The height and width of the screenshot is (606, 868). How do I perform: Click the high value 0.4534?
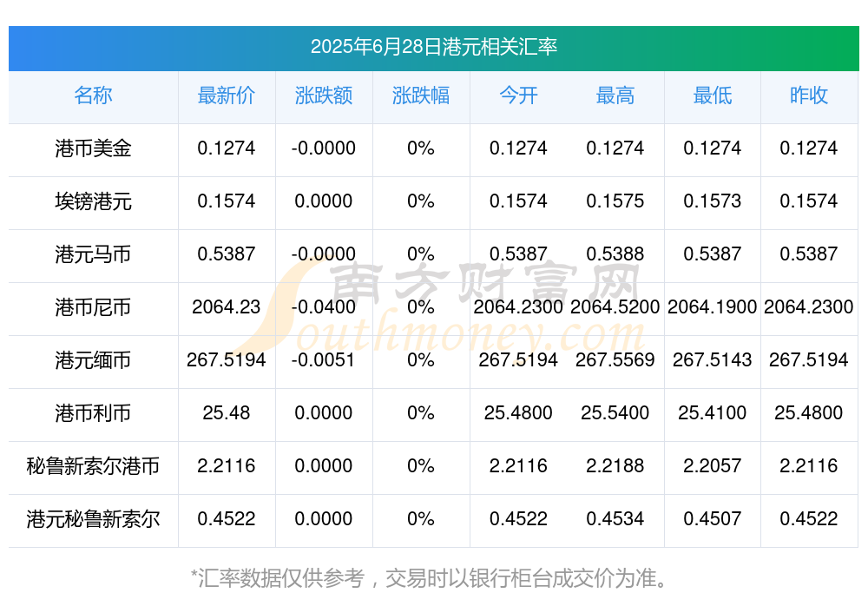[x=615, y=518]
